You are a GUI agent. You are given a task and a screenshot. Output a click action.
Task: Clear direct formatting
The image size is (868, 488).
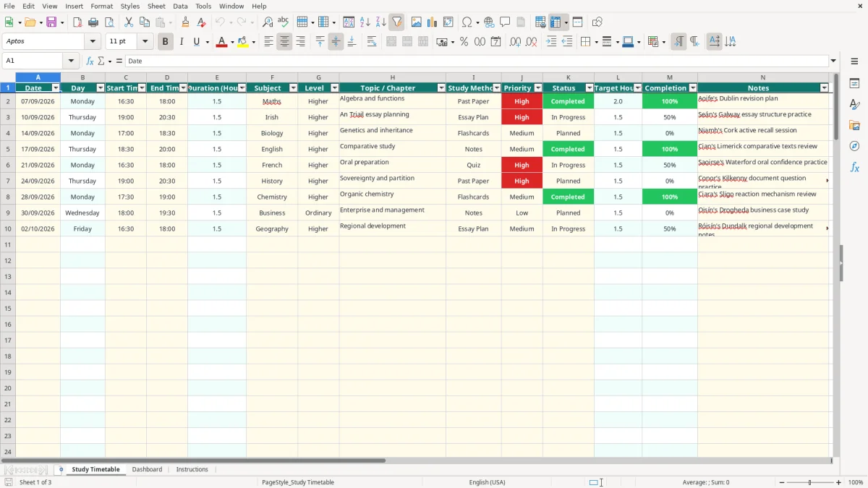202,22
